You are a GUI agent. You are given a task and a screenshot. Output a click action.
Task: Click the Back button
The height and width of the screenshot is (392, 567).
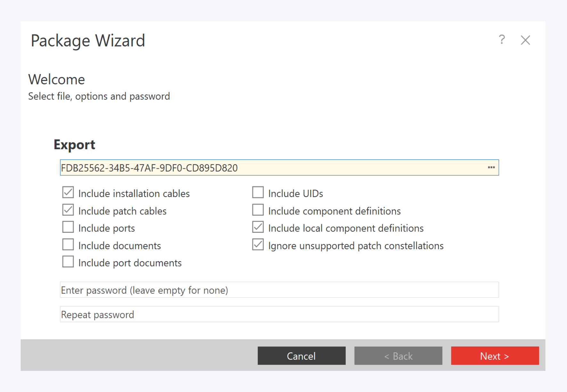point(398,356)
